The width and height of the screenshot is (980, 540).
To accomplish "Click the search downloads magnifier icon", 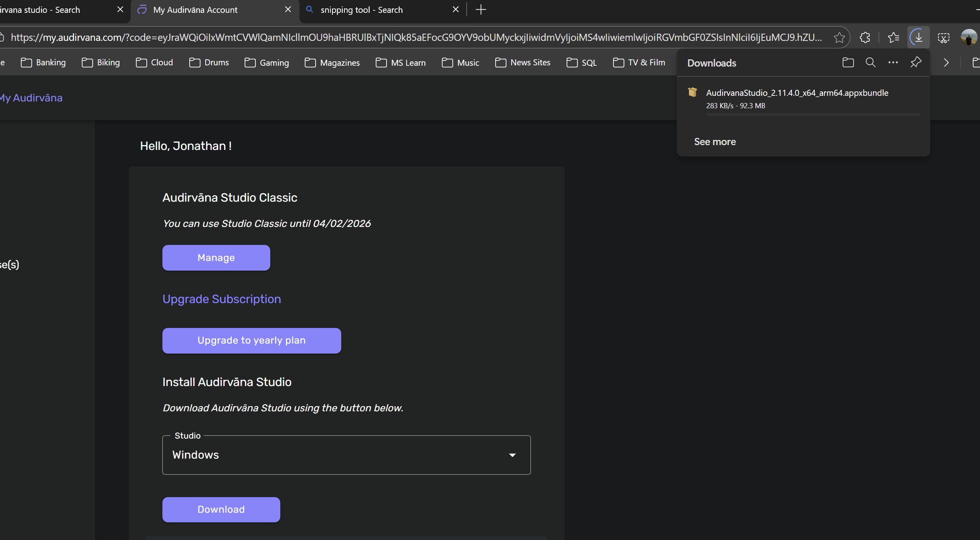I will click(870, 63).
